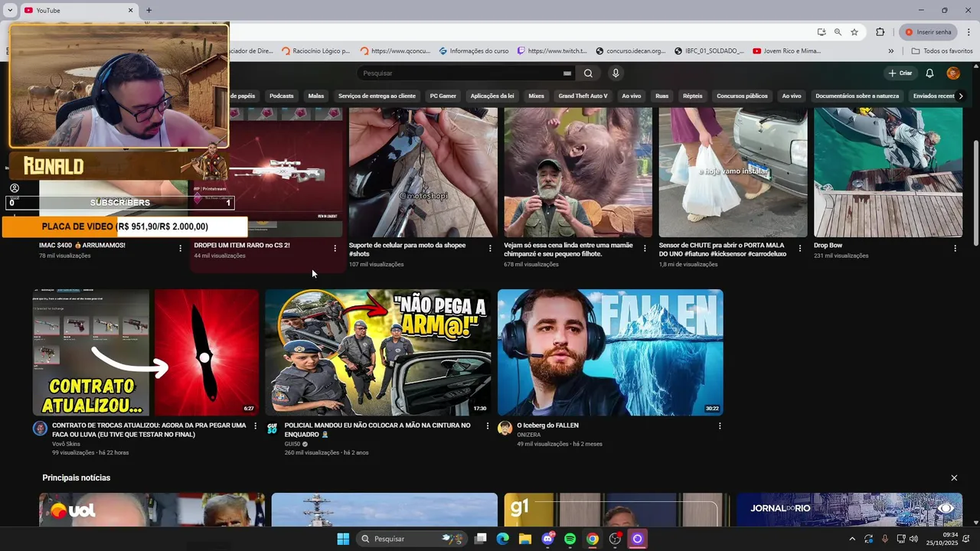The width and height of the screenshot is (980, 551).
Task: Select the 'Concursos públicos' chip
Action: tap(742, 96)
